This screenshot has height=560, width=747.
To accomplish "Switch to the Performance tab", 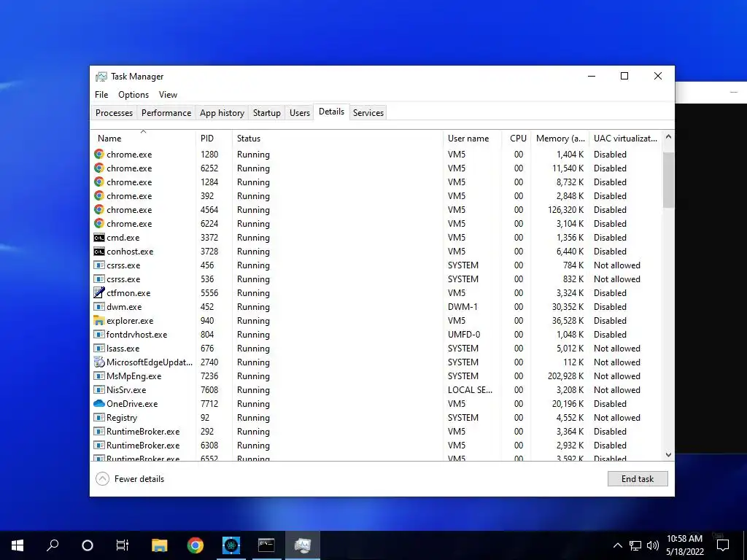I will tap(166, 113).
